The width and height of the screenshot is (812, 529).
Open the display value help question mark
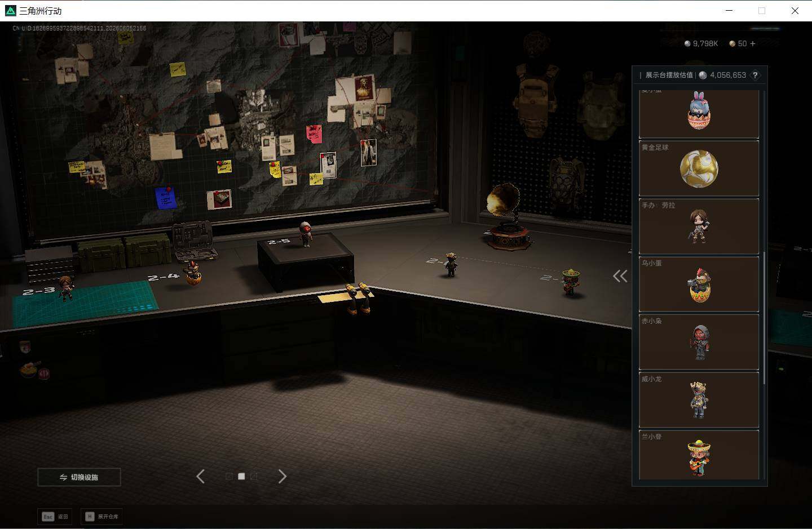[x=755, y=75]
